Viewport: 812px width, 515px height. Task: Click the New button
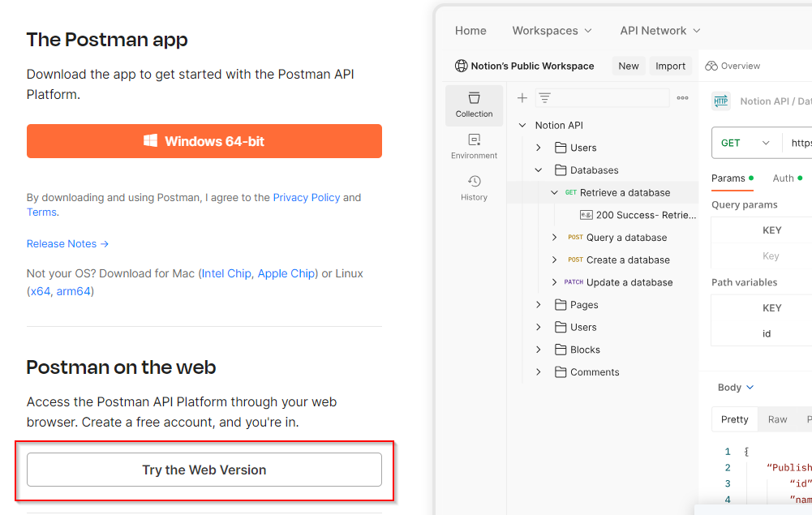click(628, 66)
